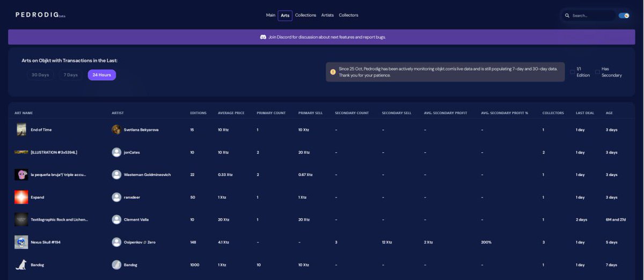Image resolution: width=644 pixels, height=280 pixels.
Task: Click ranxdeer avatar icon
Action: (116, 197)
